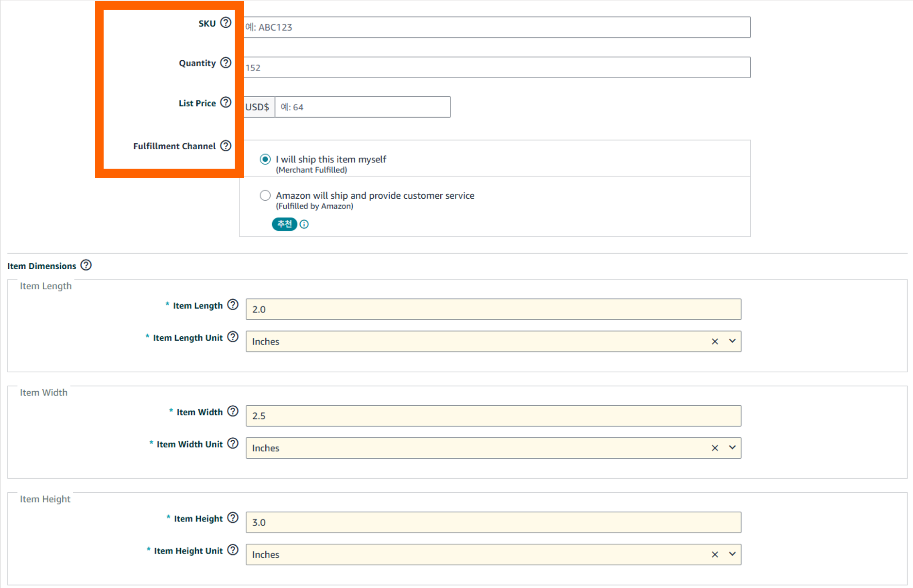Show help for Fulfillment Channel
Viewport: 913px width, 588px height.
[x=225, y=146]
